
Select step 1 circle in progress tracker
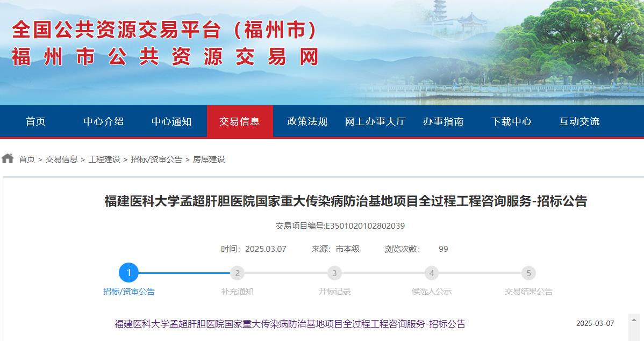pos(129,273)
